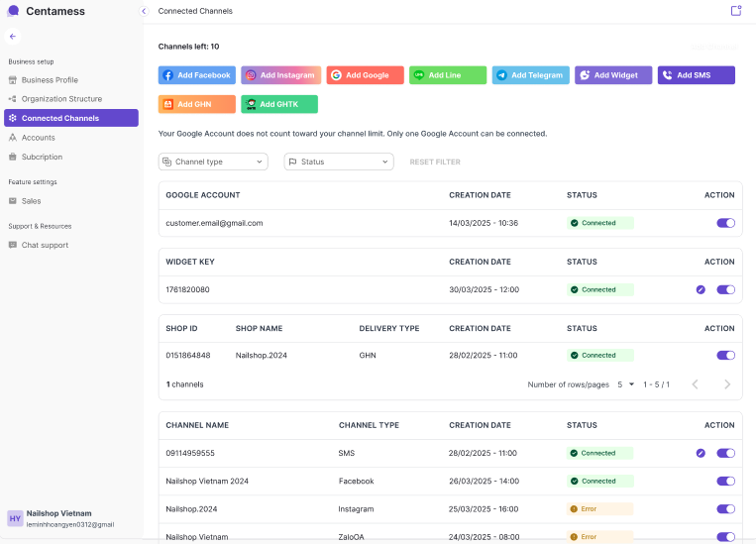This screenshot has width=756, height=544.
Task: Disable the Google account customer.email@gmail.com toggle
Action: tap(725, 223)
